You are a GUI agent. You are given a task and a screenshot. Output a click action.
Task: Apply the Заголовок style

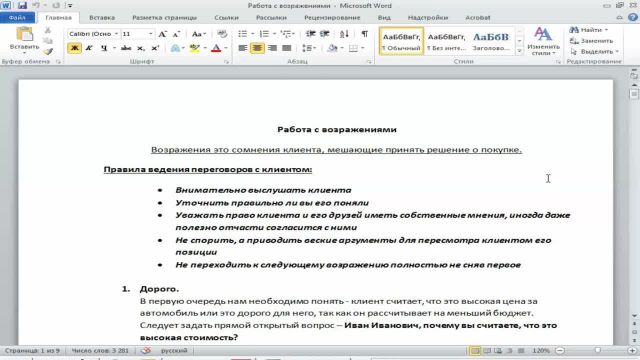[x=491, y=41]
